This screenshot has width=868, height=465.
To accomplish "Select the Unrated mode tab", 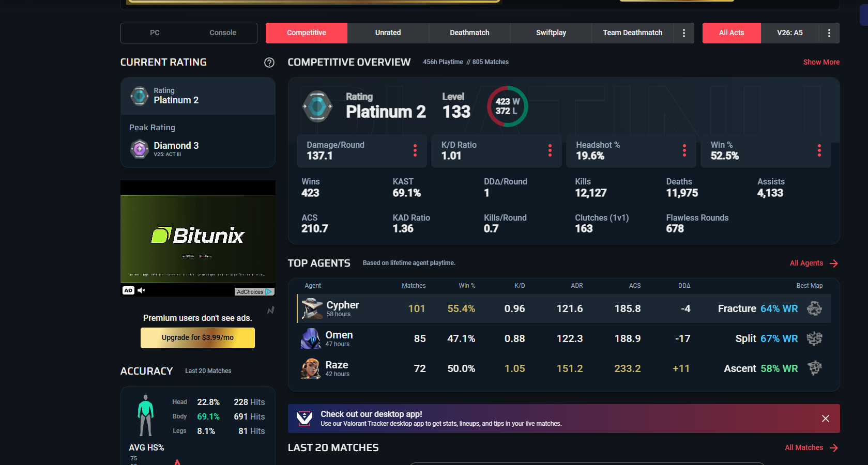I will [x=388, y=33].
